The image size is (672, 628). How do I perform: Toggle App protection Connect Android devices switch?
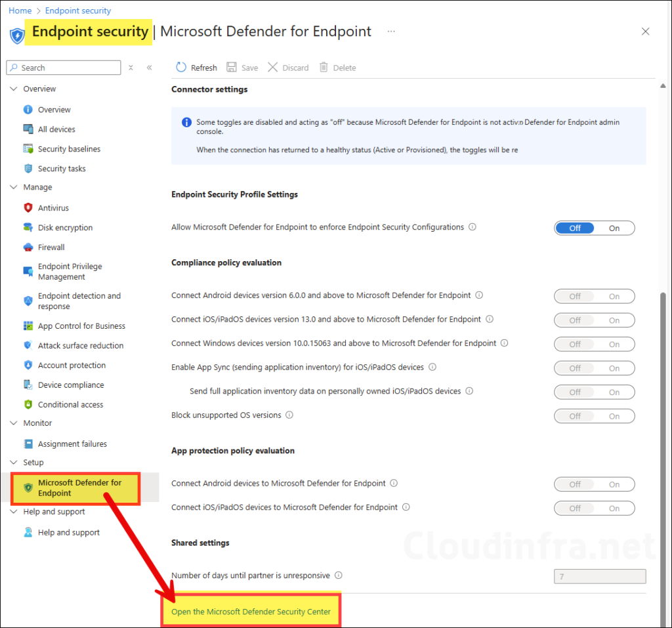(594, 484)
